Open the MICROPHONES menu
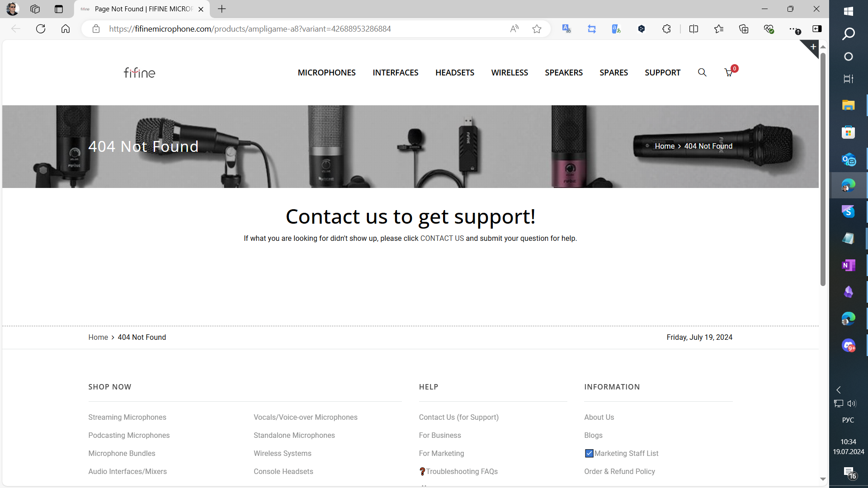868x488 pixels. pos(326,73)
